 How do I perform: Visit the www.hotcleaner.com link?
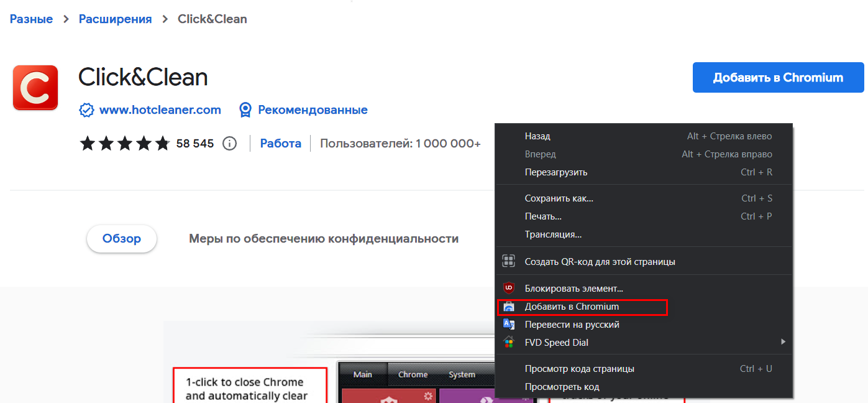point(160,110)
